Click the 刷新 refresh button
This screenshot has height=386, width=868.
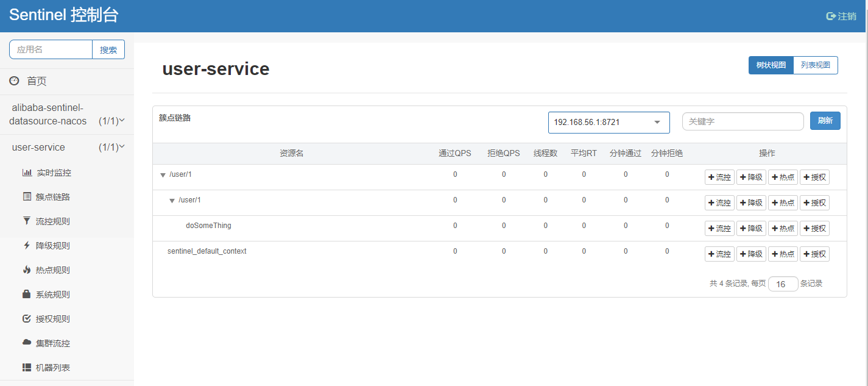click(x=825, y=121)
